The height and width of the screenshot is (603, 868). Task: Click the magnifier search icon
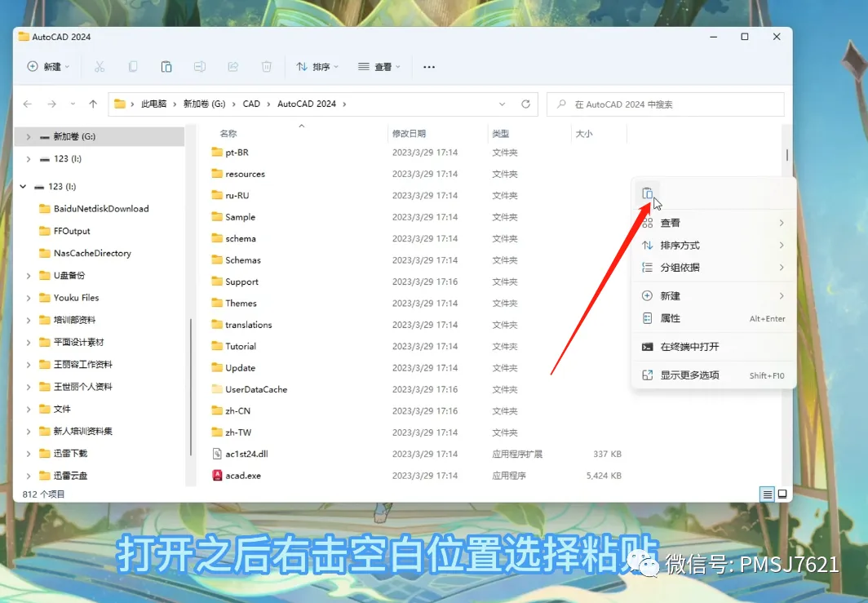point(561,104)
